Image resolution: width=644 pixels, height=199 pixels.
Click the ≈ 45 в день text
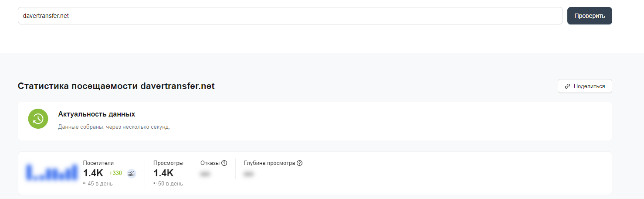pos(98,184)
